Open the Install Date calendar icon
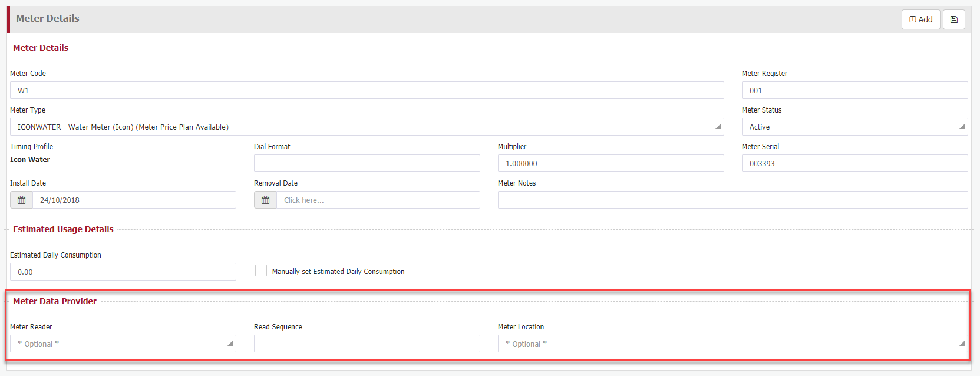The width and height of the screenshot is (980, 376). (x=22, y=200)
